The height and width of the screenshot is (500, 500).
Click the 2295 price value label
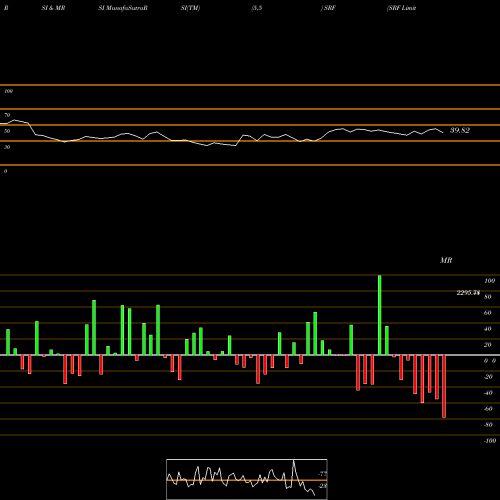click(x=468, y=293)
